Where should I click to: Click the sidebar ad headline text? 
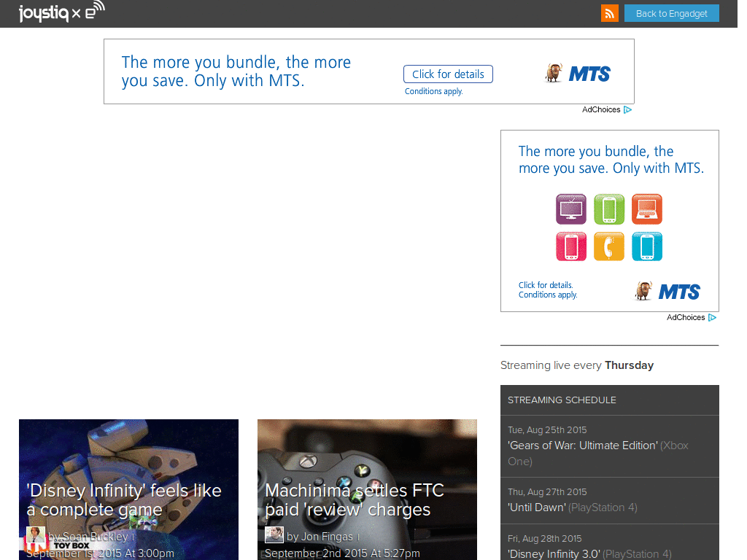[x=611, y=160]
